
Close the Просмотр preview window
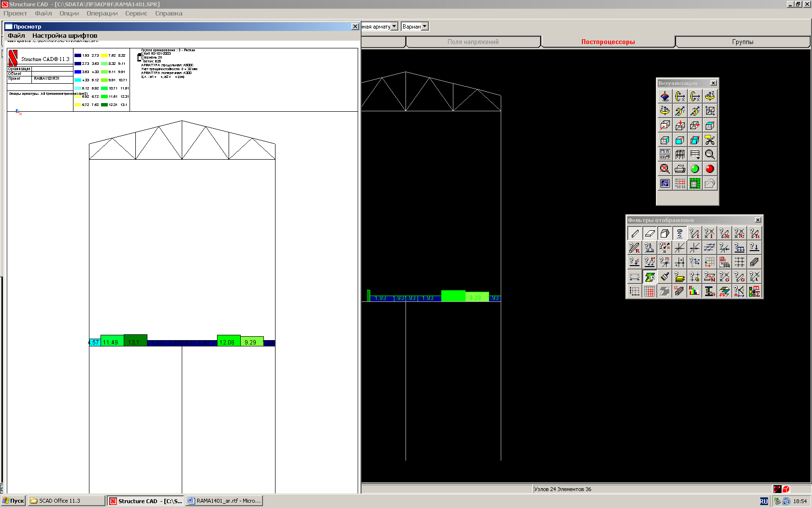(355, 27)
